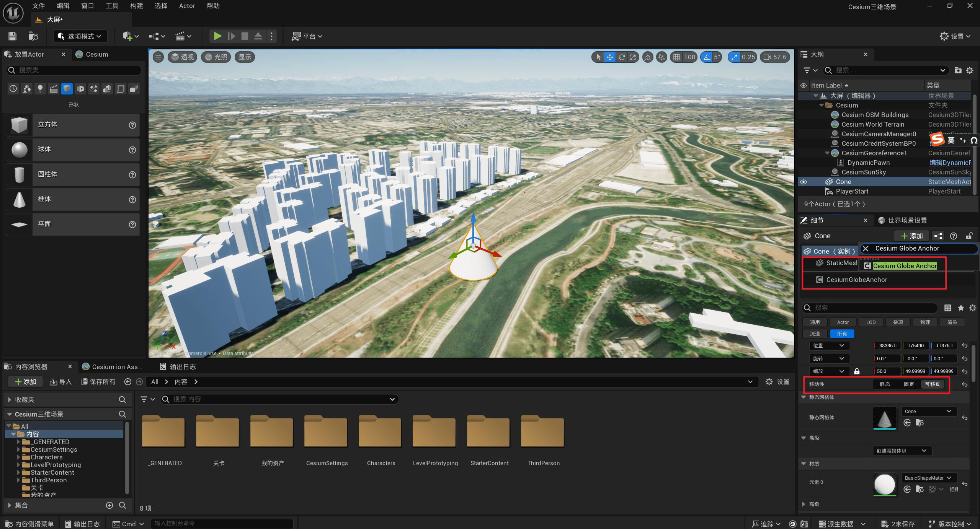Save the current level with the floppy icon
The height and width of the screenshot is (529, 980).
(x=12, y=36)
